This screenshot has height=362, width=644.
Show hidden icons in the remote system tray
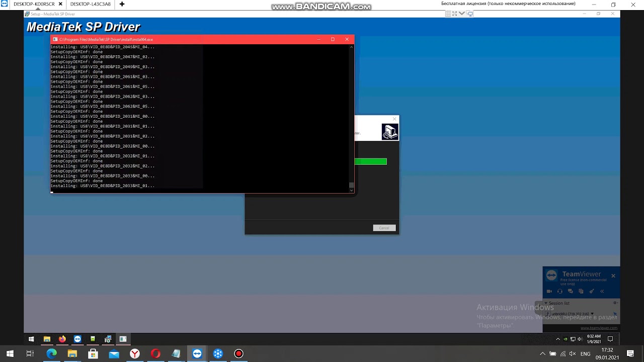pos(557,339)
